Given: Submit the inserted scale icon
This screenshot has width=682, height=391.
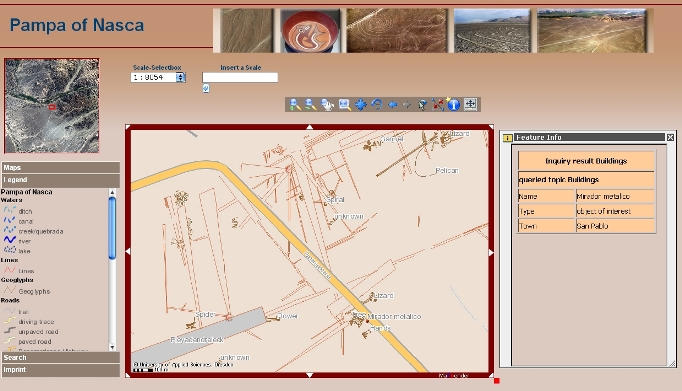Looking at the screenshot, I should [x=206, y=88].
